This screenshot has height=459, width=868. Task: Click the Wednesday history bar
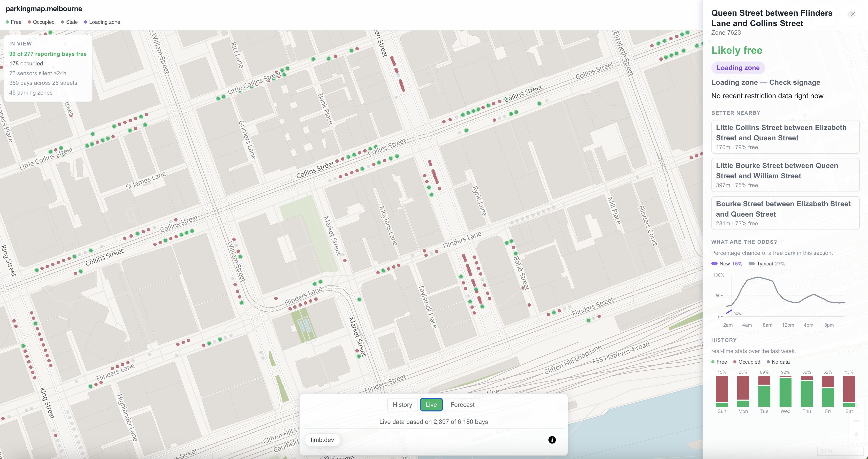pyautogui.click(x=786, y=391)
